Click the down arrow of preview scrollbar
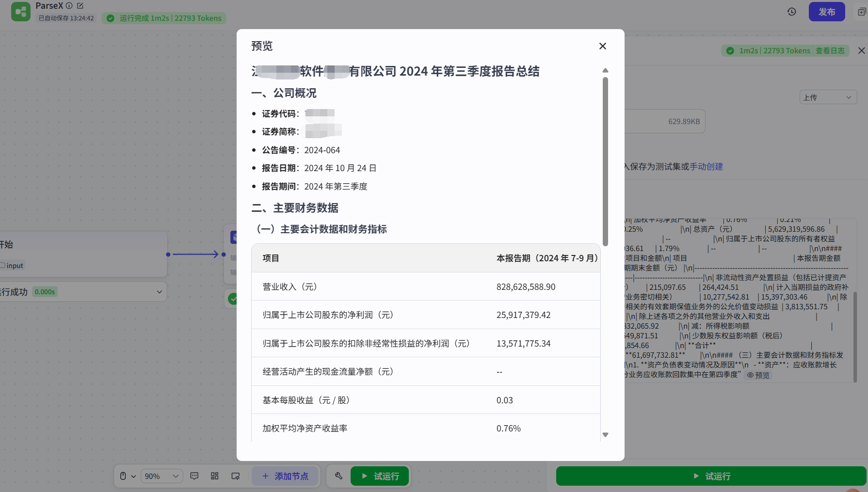Viewport: 868px width, 492px height. (x=605, y=435)
